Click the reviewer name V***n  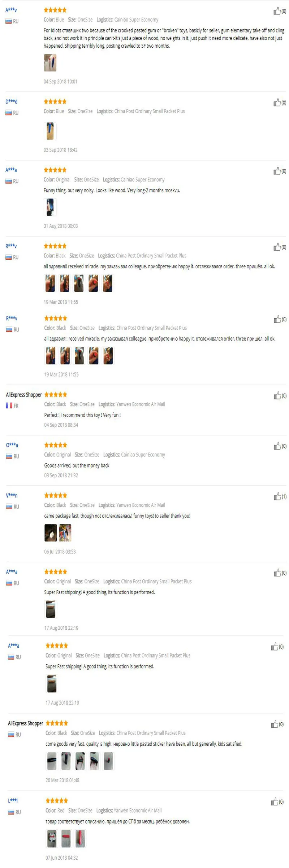click(x=12, y=495)
